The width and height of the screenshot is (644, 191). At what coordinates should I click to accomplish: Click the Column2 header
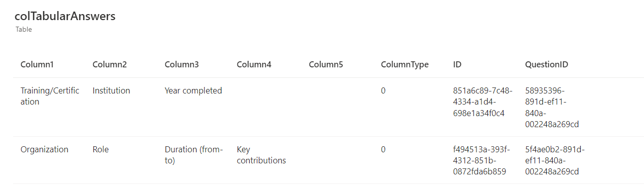(109, 64)
